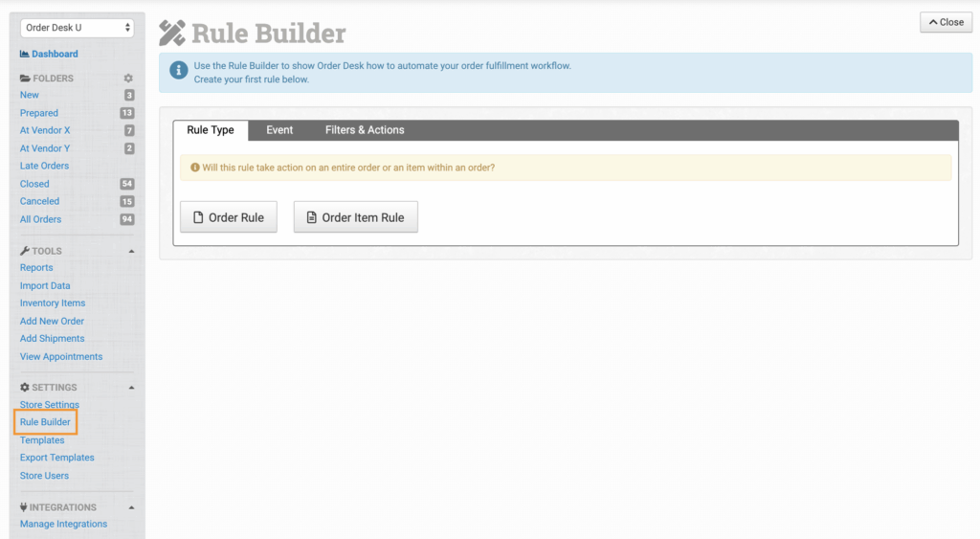This screenshot has width=980, height=539.
Task: Click the blue info icon in banner
Action: coord(178,71)
